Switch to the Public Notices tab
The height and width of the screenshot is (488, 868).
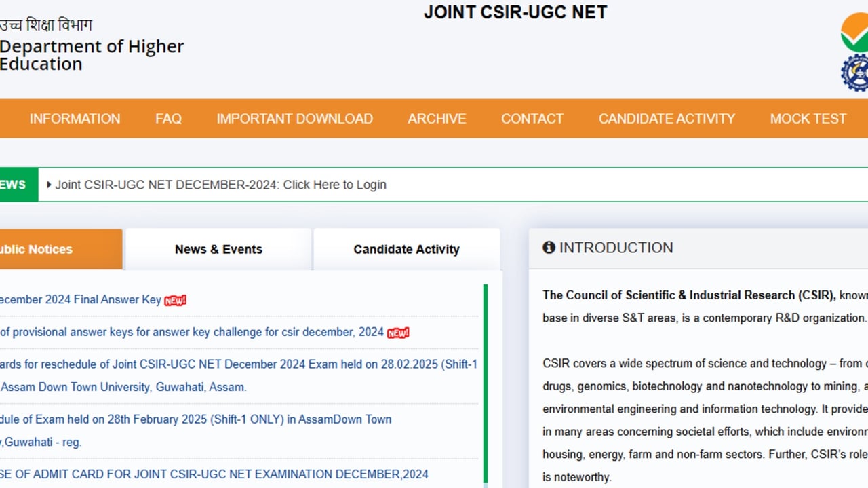tap(61, 249)
